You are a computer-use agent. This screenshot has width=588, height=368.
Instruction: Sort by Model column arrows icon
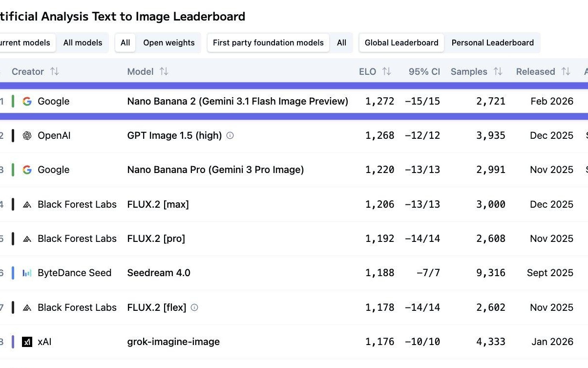click(x=164, y=72)
